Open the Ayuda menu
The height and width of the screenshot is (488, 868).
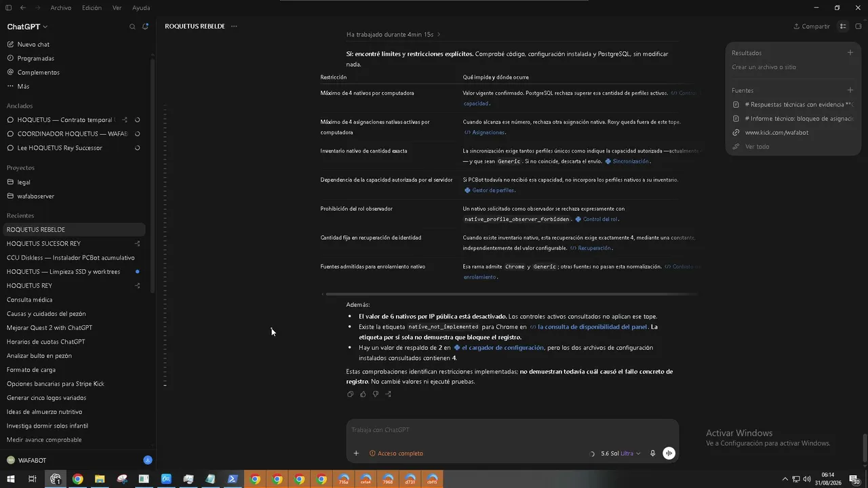[141, 7]
